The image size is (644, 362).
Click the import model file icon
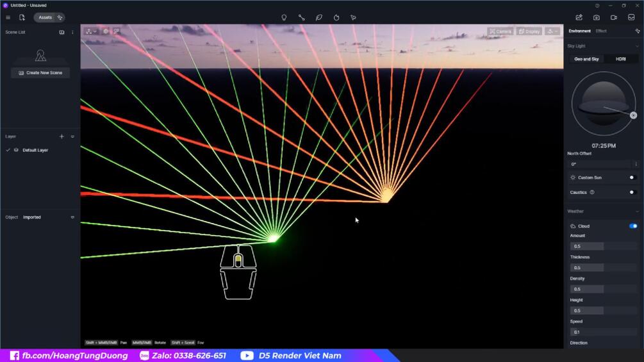pos(22,18)
